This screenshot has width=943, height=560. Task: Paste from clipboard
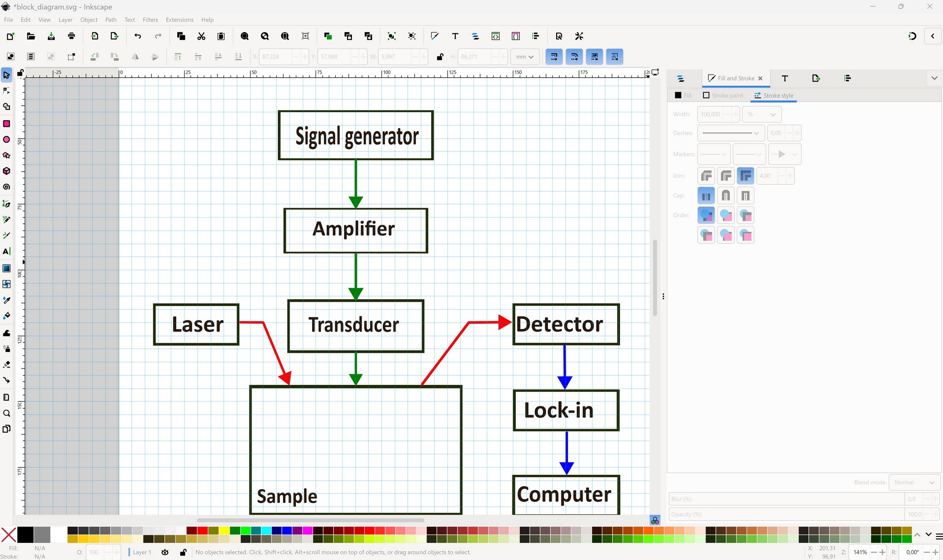(221, 36)
